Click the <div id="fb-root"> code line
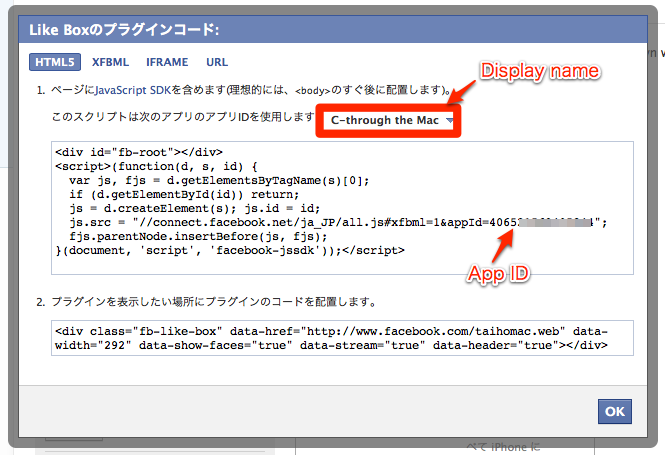The width and height of the screenshot is (665, 455). point(139,152)
